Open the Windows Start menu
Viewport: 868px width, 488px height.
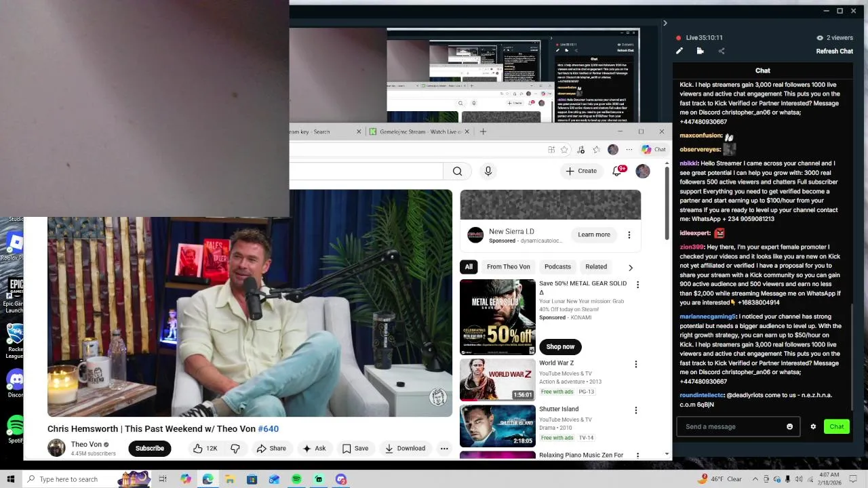click(11, 479)
